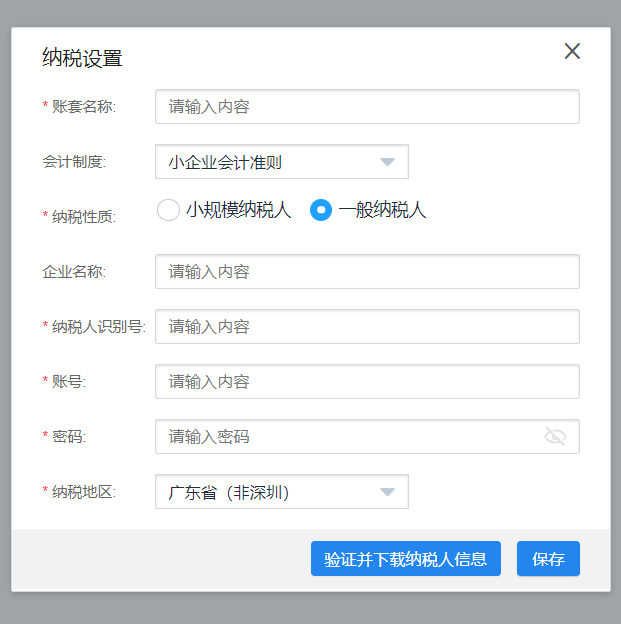Click the 密码 input field

tap(367, 437)
